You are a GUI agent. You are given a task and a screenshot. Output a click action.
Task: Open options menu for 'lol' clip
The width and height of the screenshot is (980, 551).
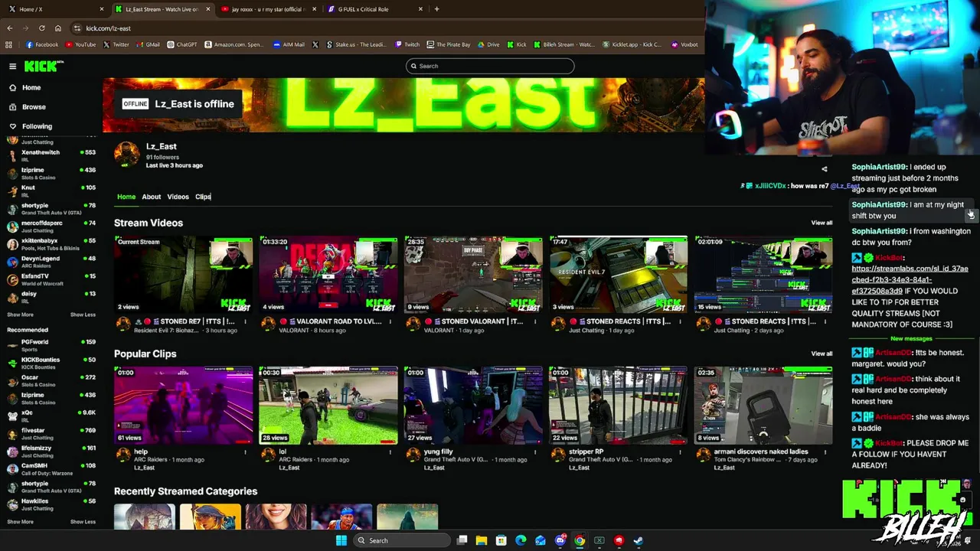[390, 452]
